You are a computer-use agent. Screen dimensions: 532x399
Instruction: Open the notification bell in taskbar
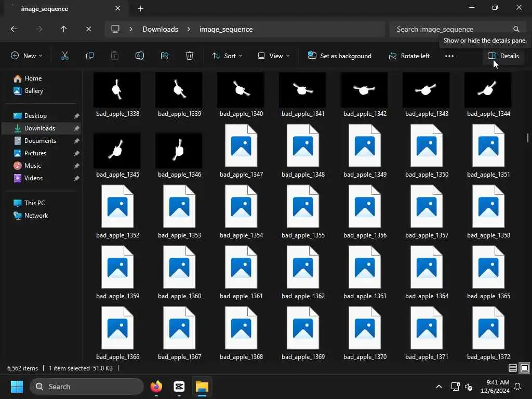pyautogui.click(x=518, y=387)
